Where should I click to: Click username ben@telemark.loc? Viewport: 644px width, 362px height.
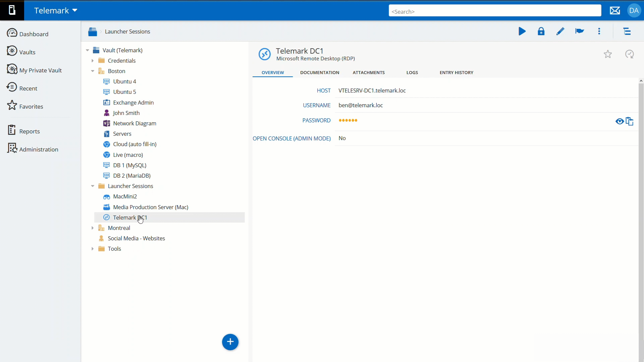click(x=361, y=105)
